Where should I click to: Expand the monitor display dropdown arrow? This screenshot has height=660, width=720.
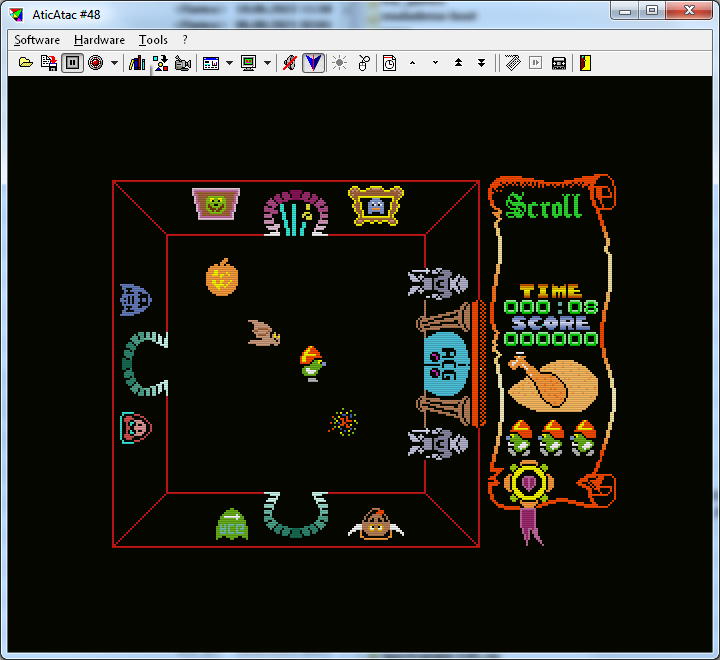coord(268,63)
